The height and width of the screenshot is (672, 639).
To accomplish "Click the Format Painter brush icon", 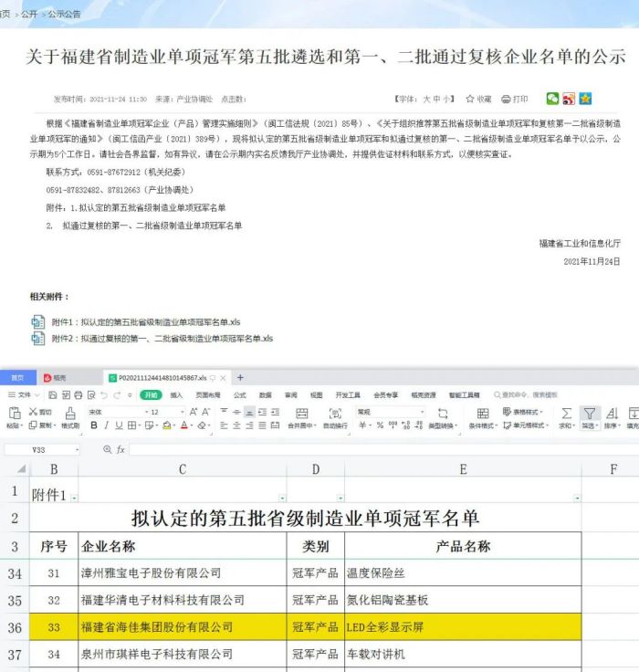I will coord(70,414).
